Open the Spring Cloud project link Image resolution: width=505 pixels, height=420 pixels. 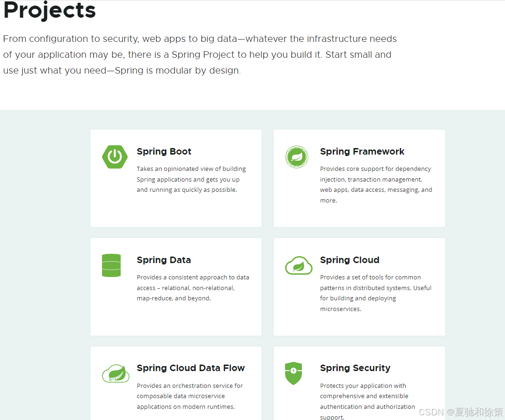click(350, 260)
